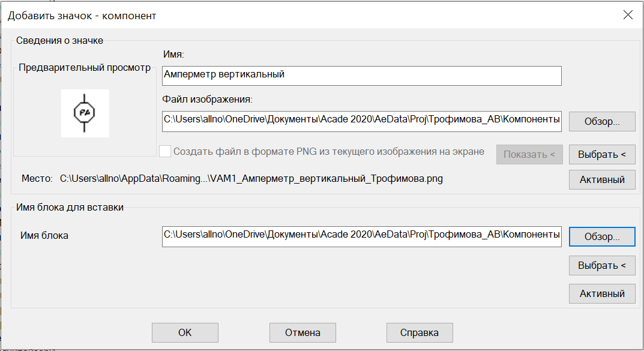This screenshot has width=644, height=351.
Task: Click the ammeter symbol preview image
Action: (x=85, y=113)
